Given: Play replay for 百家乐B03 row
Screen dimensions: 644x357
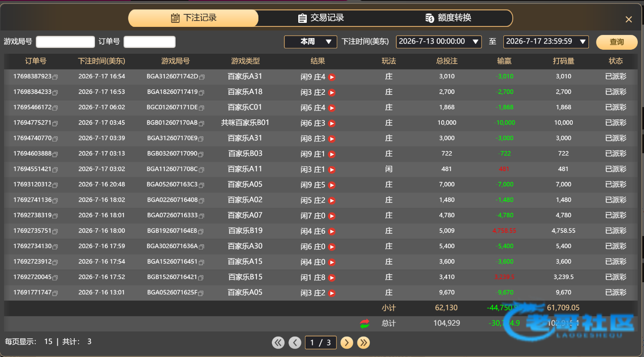Looking at the screenshot, I should point(332,155).
